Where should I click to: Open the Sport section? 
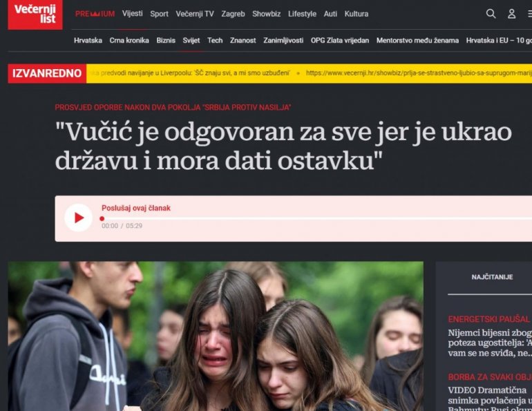159,14
